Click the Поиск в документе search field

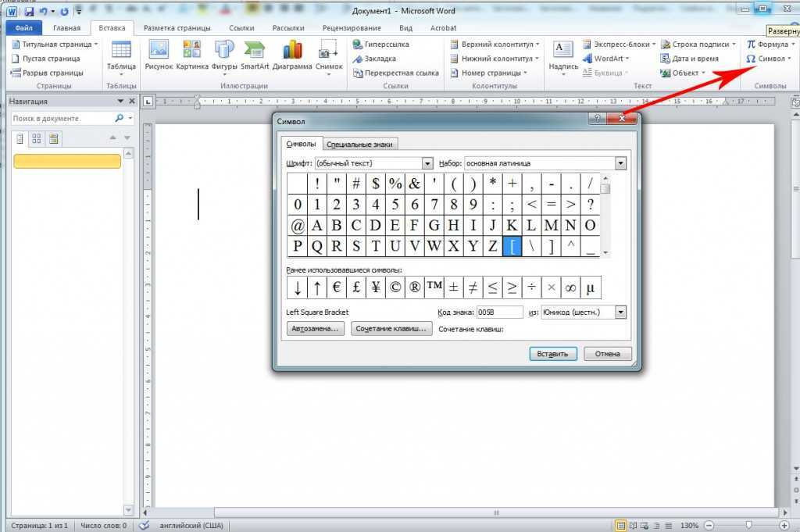point(61,118)
